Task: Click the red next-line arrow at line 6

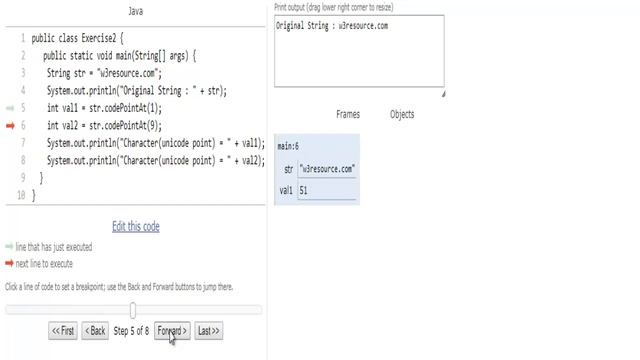Action: tap(10, 126)
